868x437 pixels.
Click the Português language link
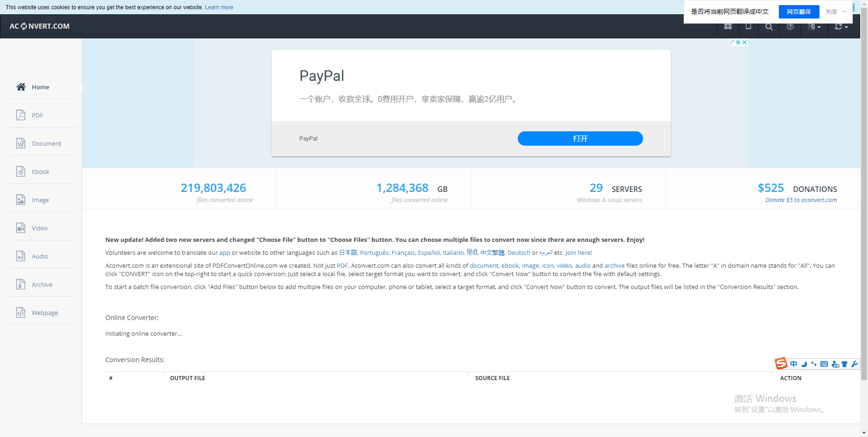pyautogui.click(x=374, y=252)
